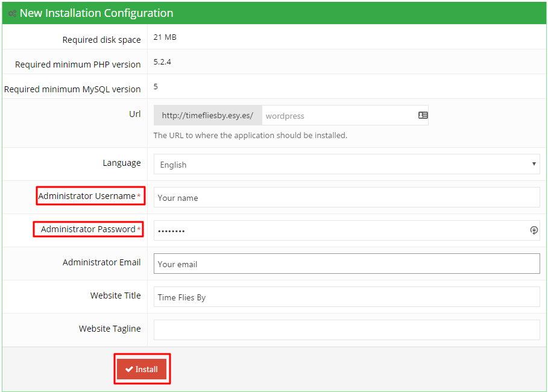548x392 pixels.
Task: Select the Administrator Password input box
Action: coord(341,230)
